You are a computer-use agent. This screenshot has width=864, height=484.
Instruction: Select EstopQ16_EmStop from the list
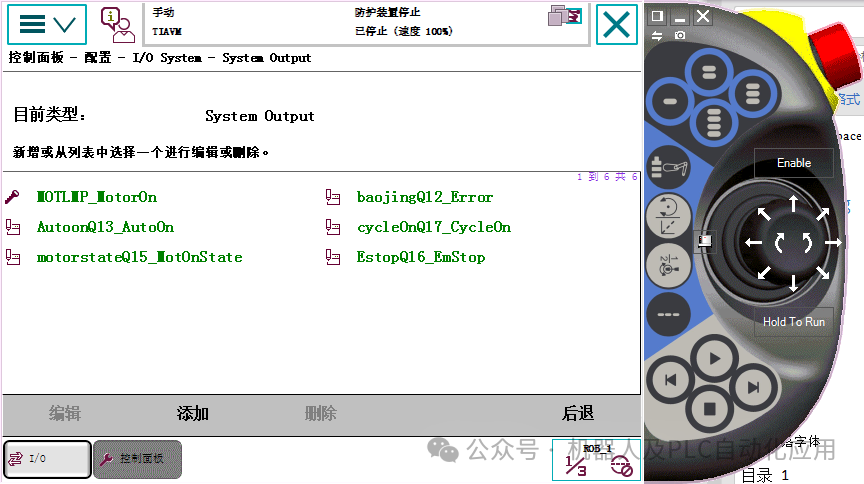click(x=420, y=257)
